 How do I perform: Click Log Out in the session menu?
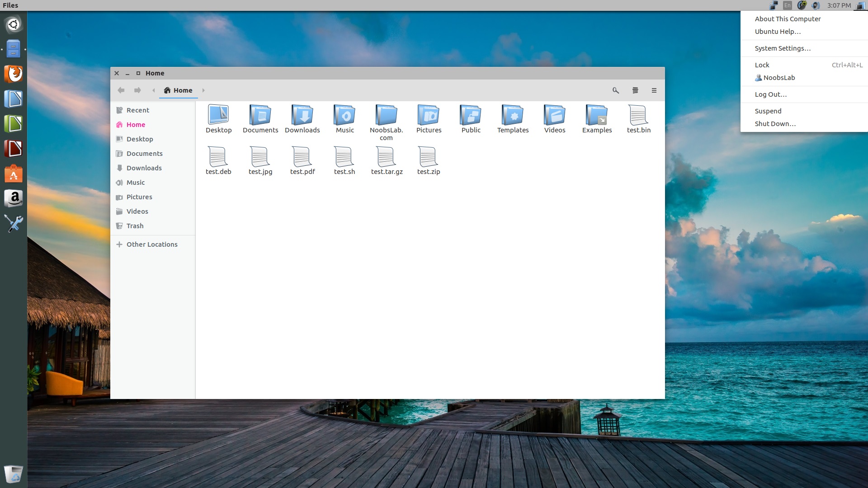(x=771, y=94)
